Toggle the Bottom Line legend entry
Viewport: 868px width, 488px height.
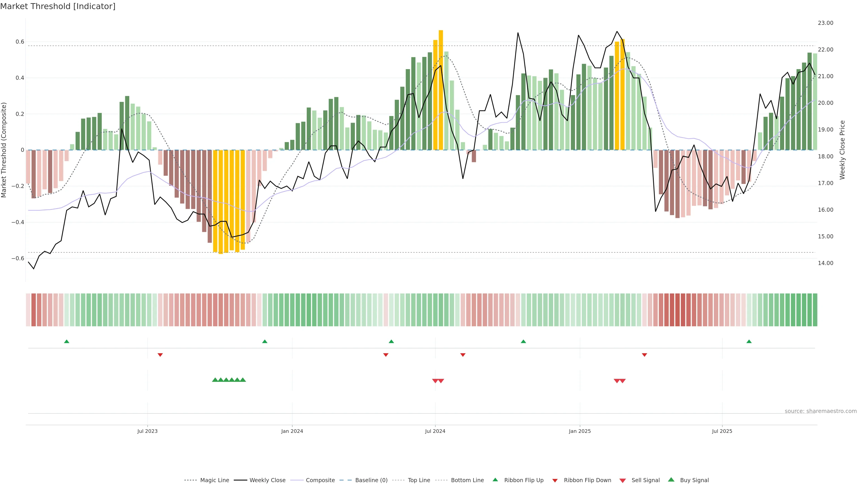[467, 480]
